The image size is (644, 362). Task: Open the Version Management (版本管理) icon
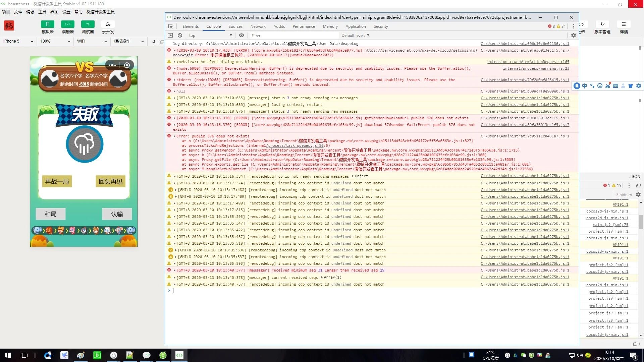[x=602, y=24]
